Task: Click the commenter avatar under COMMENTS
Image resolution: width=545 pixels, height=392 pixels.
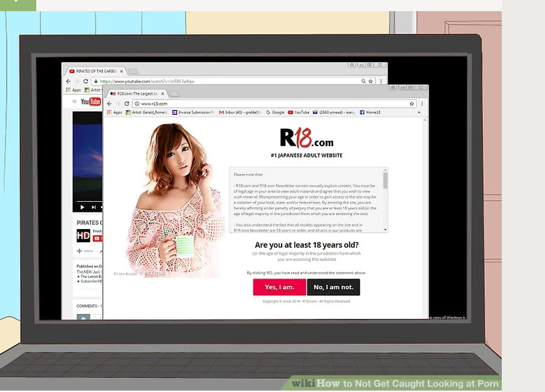Action: point(84,317)
